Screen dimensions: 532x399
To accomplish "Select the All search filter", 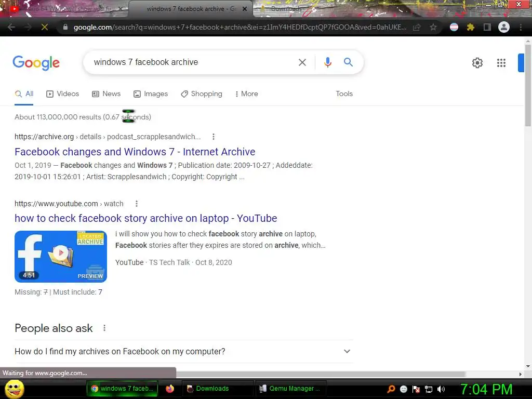I will coord(24,94).
